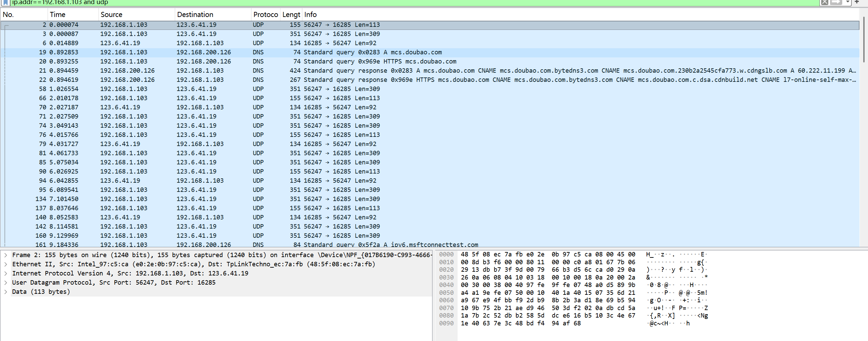Clear the display filter with the X icon
The height and width of the screenshot is (341, 868).
pos(824,2)
